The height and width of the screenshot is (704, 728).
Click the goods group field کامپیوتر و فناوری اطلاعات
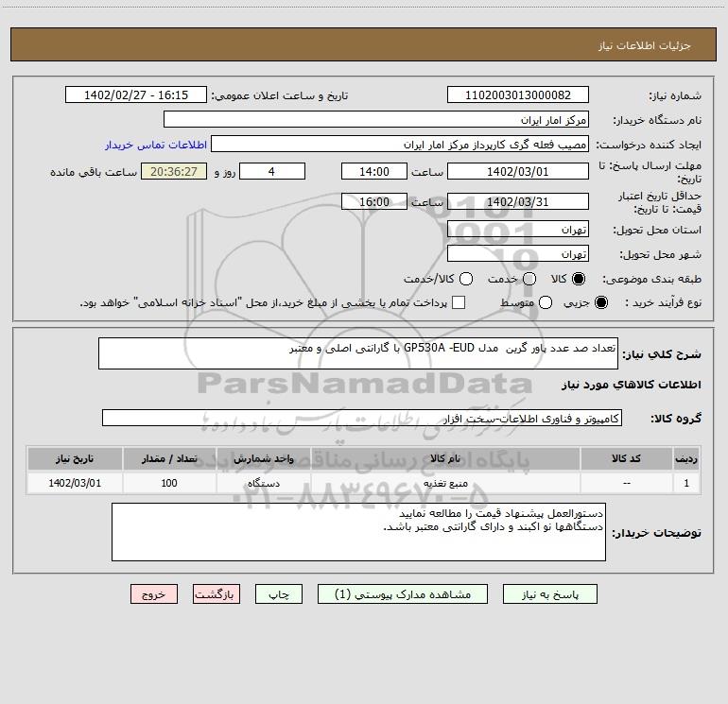coord(362,418)
